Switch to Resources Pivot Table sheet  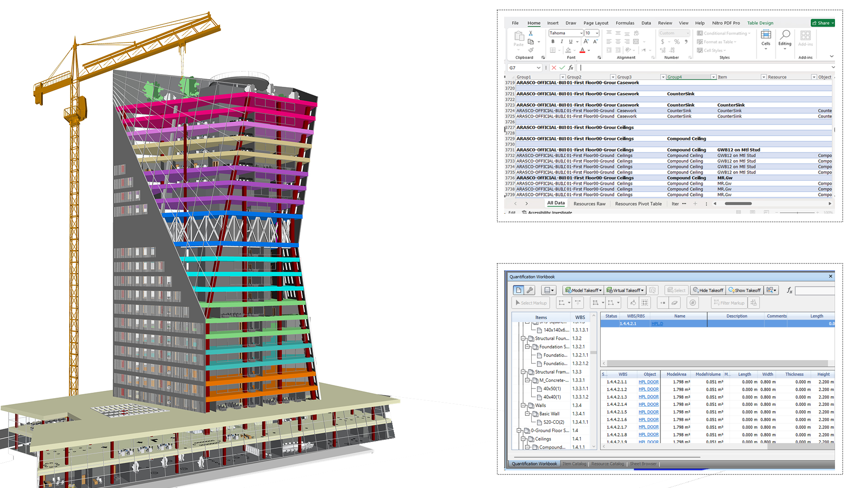[638, 204]
